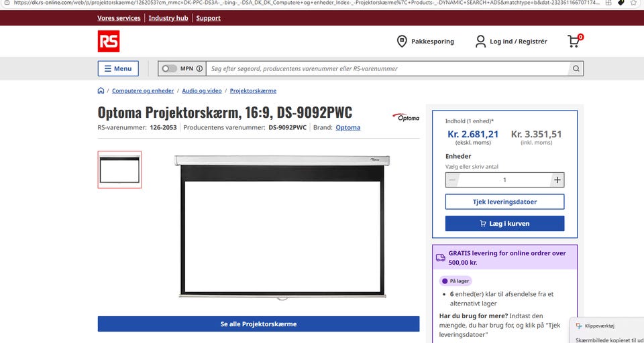Click the Optoma brand logo

coord(406,117)
